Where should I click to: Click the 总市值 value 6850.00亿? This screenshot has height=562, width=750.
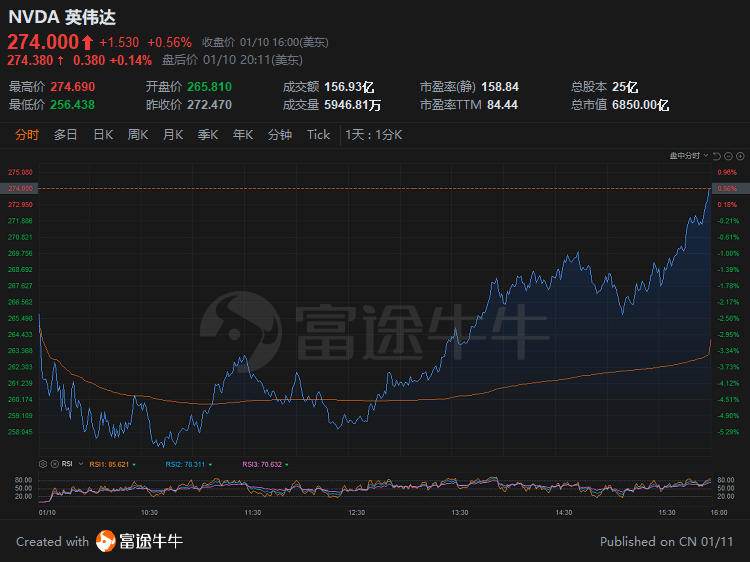(x=640, y=105)
